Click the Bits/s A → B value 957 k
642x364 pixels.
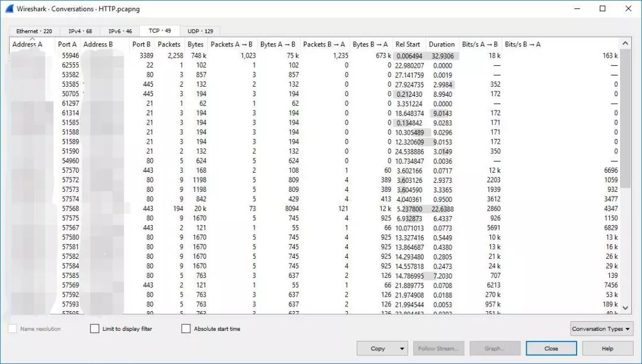tap(492, 304)
